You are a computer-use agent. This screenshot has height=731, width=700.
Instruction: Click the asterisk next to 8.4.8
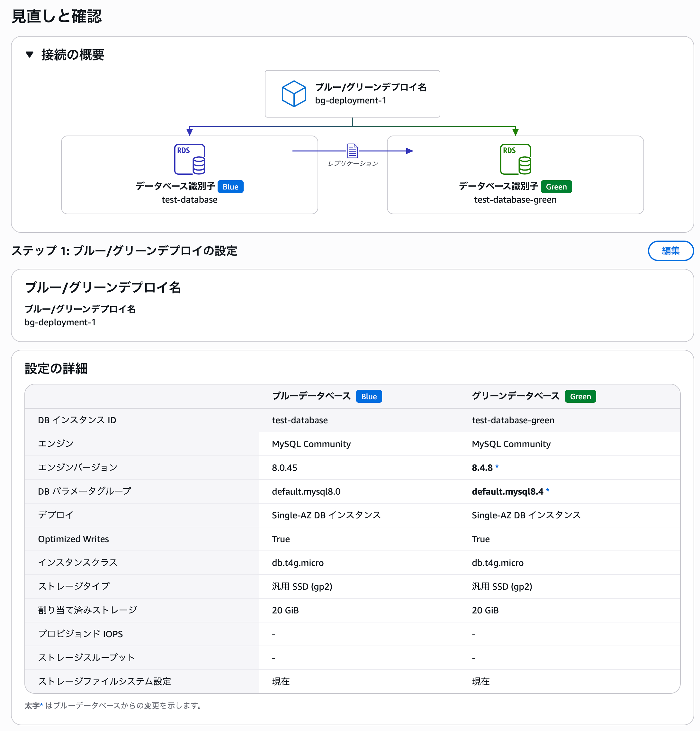pyautogui.click(x=497, y=467)
